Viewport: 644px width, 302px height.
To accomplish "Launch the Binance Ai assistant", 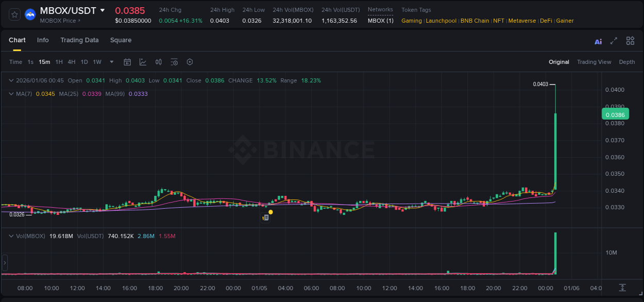I will point(598,40).
